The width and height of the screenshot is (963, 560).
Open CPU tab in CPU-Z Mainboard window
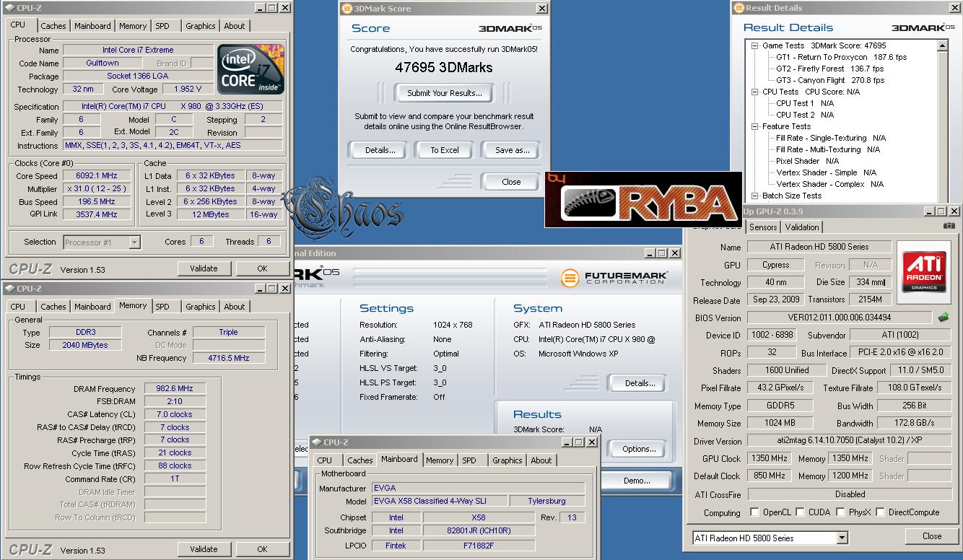click(x=325, y=460)
